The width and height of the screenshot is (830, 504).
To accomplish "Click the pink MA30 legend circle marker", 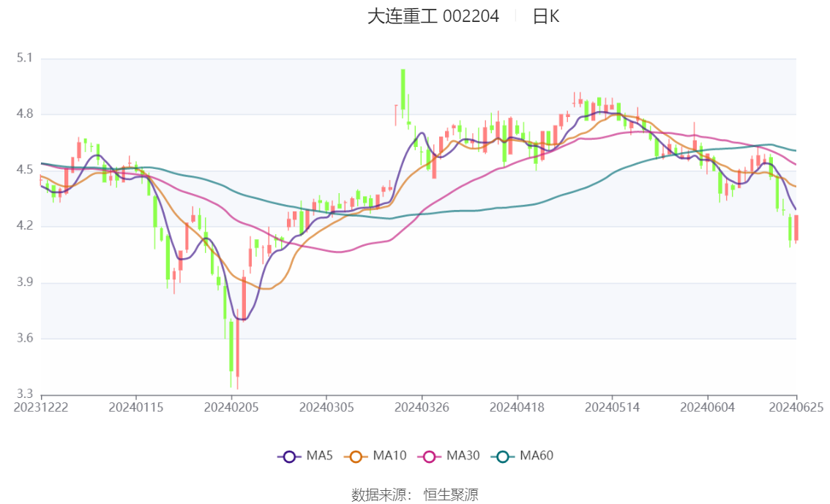I will (x=429, y=456).
